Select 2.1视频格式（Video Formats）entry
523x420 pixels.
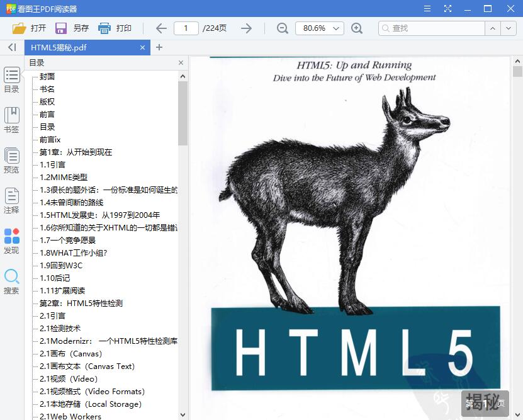pos(92,391)
